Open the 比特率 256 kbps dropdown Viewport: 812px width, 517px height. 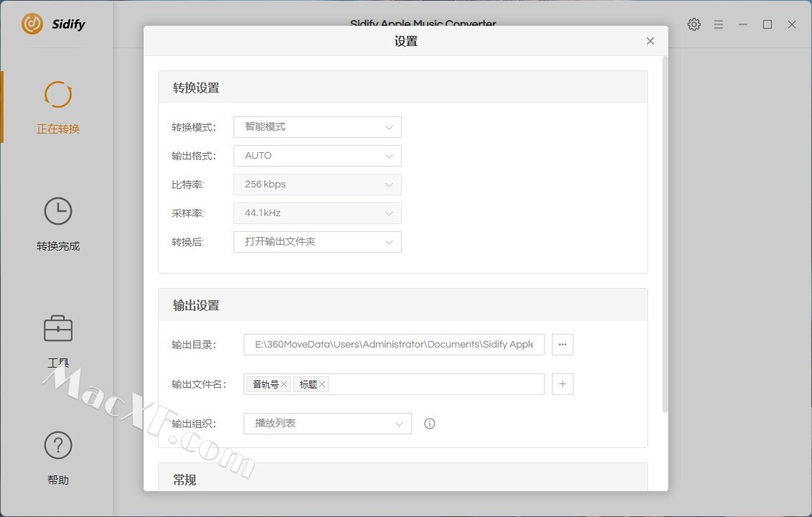tap(318, 185)
